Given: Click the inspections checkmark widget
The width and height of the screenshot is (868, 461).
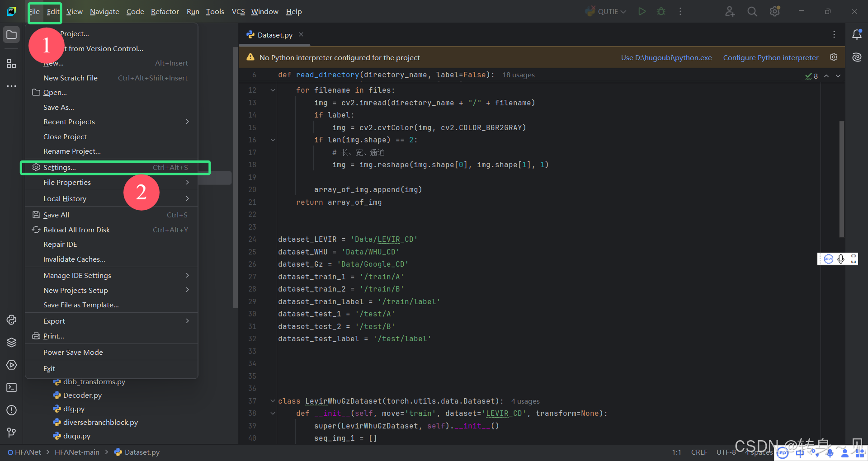Looking at the screenshot, I should tap(811, 76).
